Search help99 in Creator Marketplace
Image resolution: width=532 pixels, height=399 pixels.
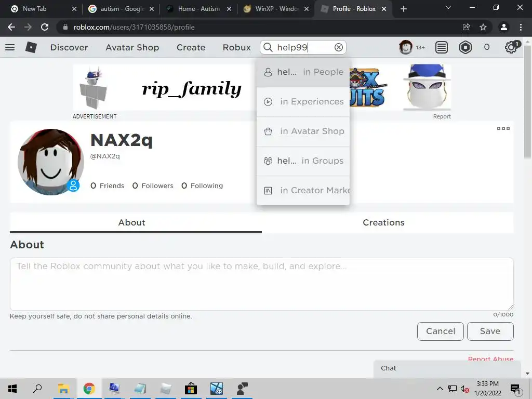(x=303, y=190)
